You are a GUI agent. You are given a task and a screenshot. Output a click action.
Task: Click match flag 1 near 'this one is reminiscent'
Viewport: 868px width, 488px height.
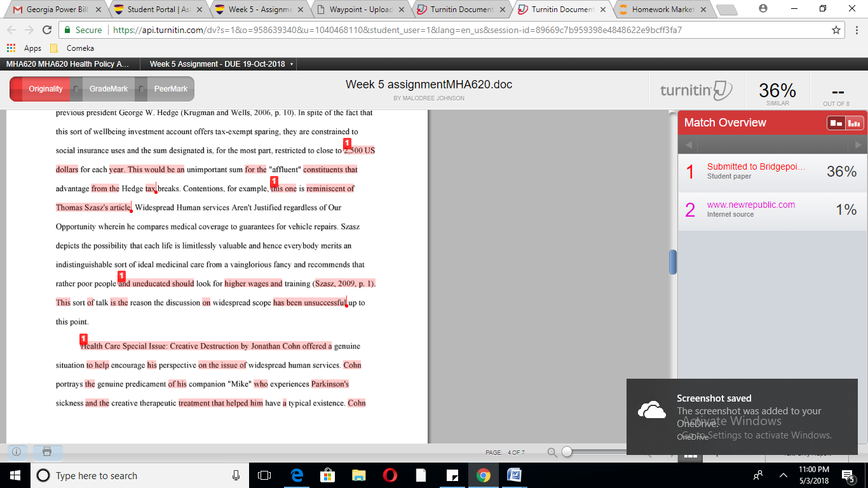point(275,181)
